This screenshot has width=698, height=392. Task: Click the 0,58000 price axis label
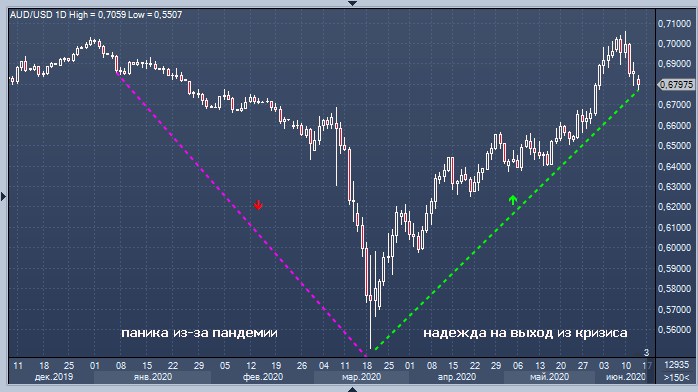tap(674, 289)
